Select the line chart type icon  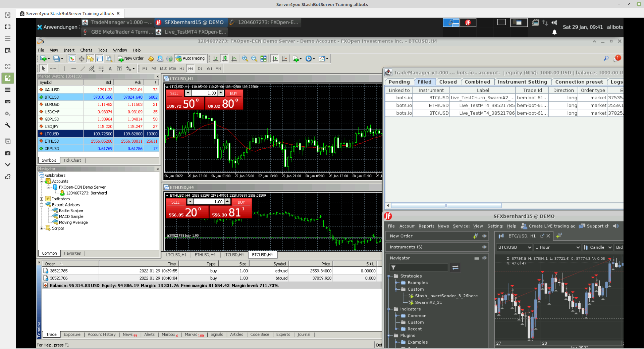click(234, 58)
